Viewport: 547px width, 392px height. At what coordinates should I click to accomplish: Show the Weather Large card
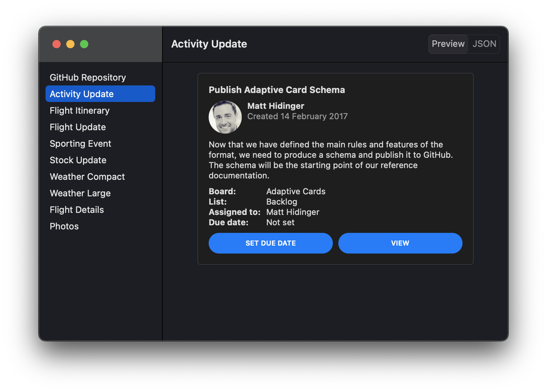click(100, 193)
